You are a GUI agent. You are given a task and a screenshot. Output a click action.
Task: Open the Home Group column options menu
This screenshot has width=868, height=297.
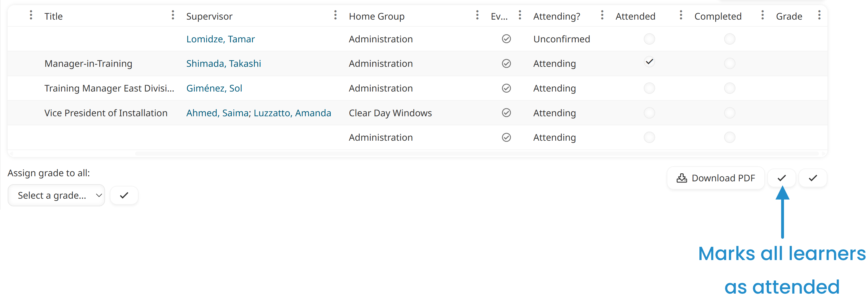point(477,15)
